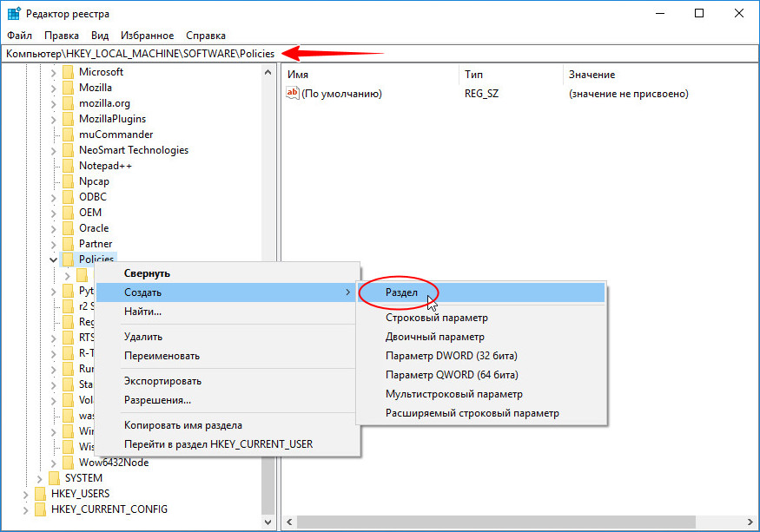Click the values pane right scroll arrow
760x532 pixels.
pyautogui.click(x=750, y=522)
